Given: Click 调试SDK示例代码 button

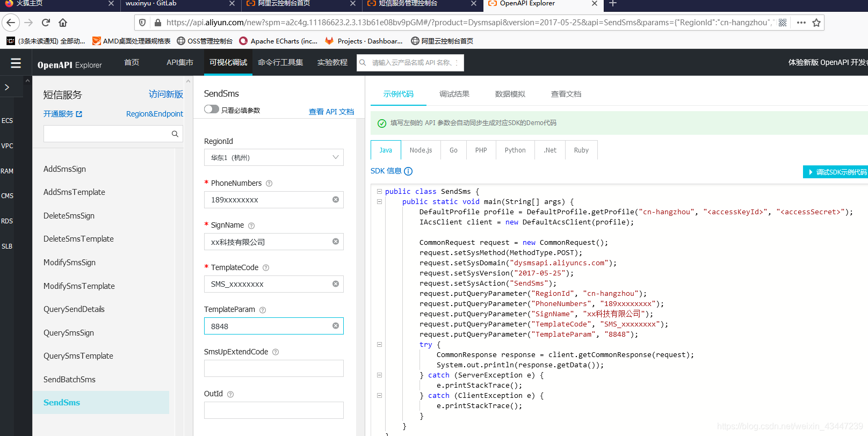Looking at the screenshot, I should (x=836, y=172).
